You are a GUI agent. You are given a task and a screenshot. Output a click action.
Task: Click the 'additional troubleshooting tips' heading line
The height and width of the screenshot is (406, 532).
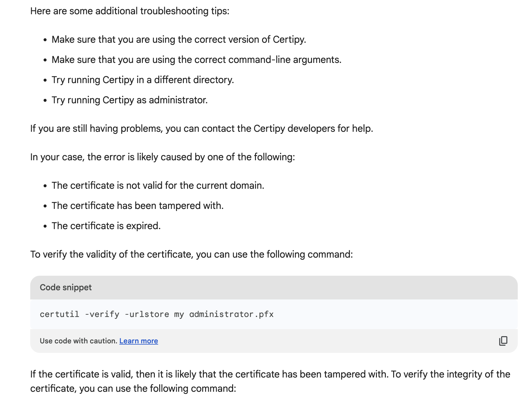pyautogui.click(x=130, y=11)
